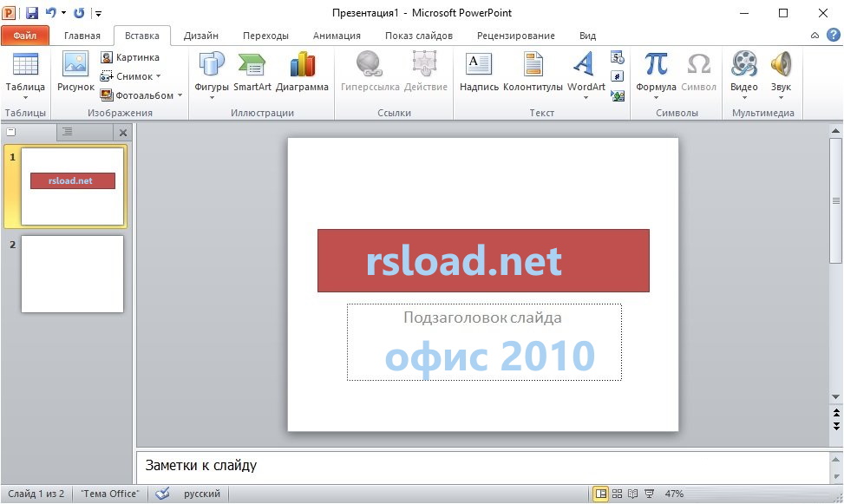This screenshot has width=844, height=504.
Task: Click the rsload.net title box
Action: click(x=483, y=260)
